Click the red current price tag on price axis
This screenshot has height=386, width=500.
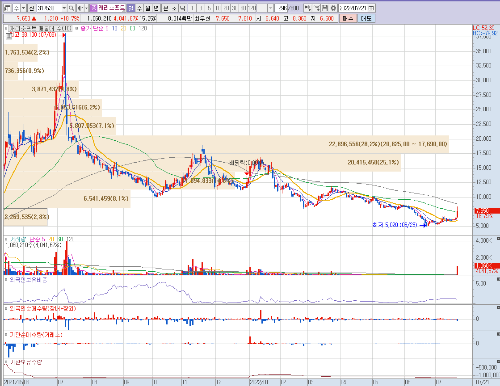click(487, 211)
